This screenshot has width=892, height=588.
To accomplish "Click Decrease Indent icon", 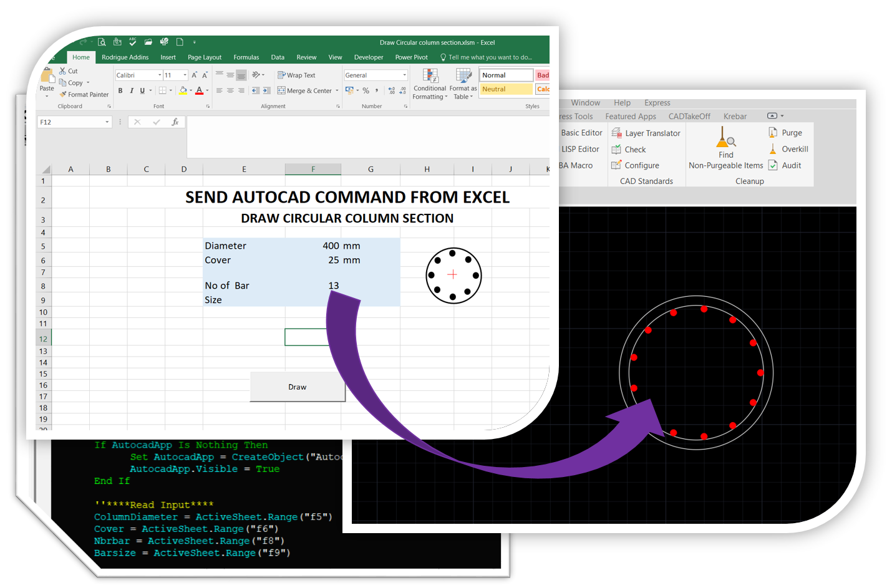I will click(256, 90).
